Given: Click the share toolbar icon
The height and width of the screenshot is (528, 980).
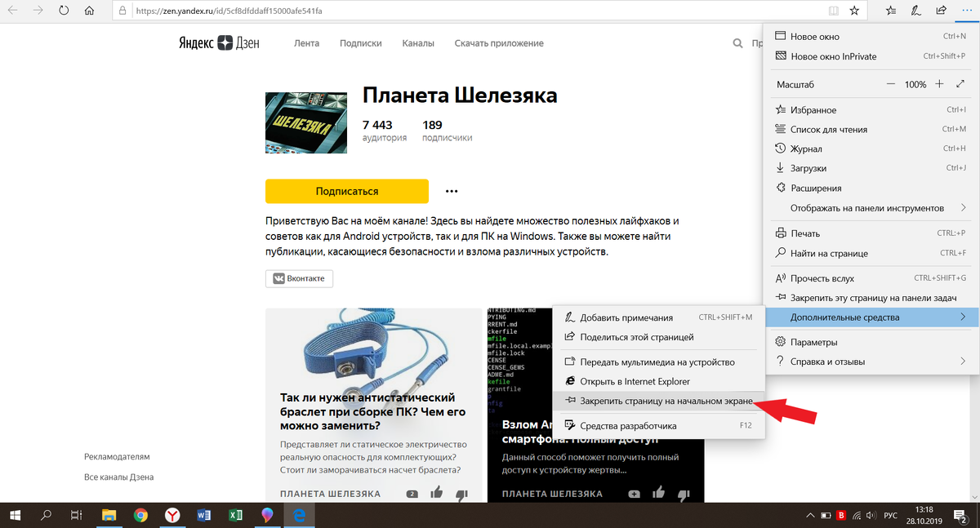Looking at the screenshot, I should pos(941,11).
